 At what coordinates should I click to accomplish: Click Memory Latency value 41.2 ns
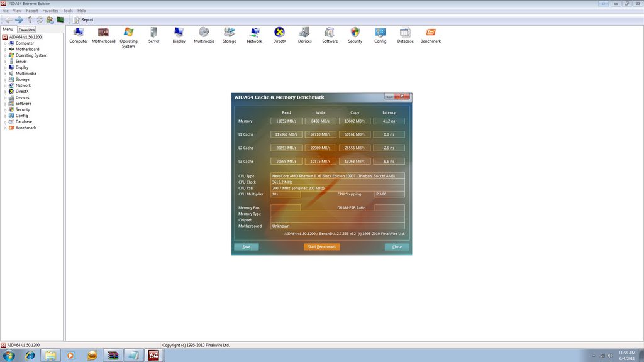click(x=389, y=121)
